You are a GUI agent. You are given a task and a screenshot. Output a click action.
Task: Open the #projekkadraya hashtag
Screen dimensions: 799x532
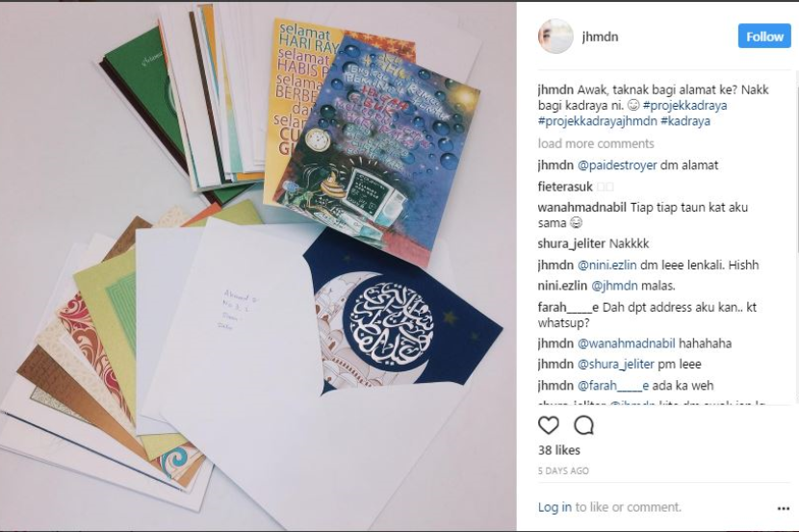coord(684,106)
